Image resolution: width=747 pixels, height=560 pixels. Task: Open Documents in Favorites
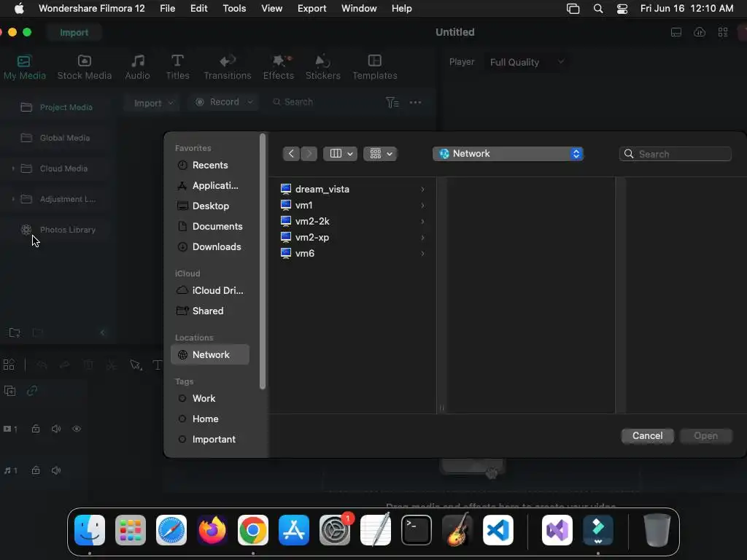pos(209,227)
